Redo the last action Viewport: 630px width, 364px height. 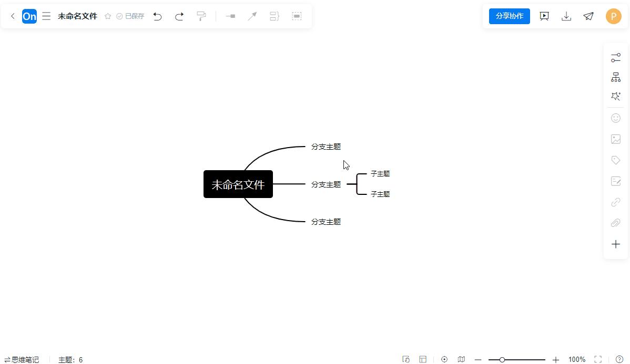[179, 16]
